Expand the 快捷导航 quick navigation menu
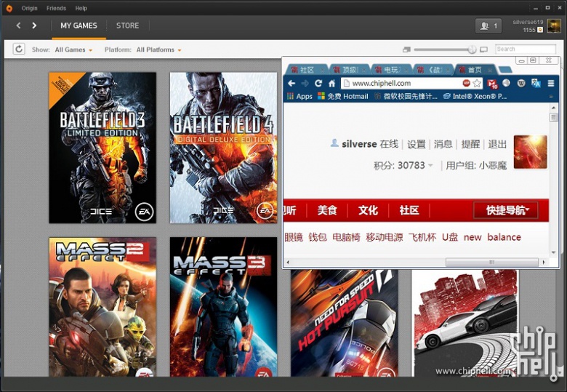Viewport: 567px width, 392px height. 505,210
